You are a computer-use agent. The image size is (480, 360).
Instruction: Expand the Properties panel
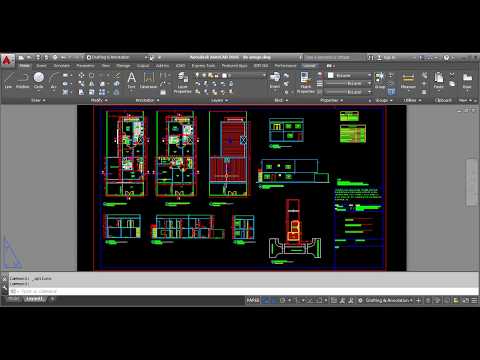331,100
